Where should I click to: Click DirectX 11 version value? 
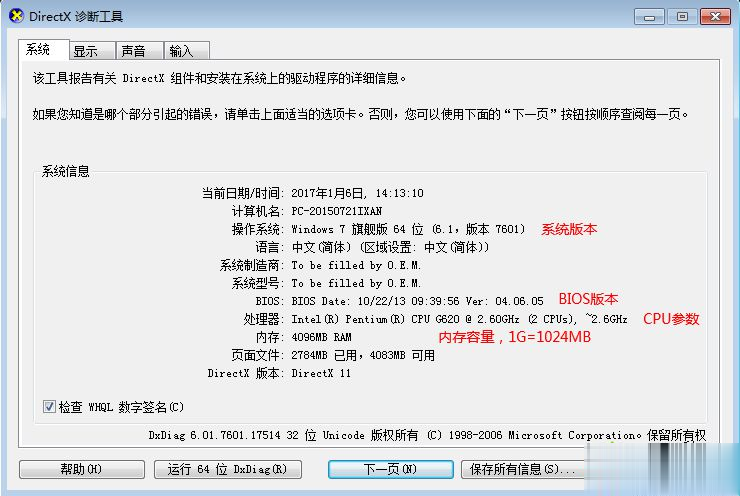tap(321, 373)
